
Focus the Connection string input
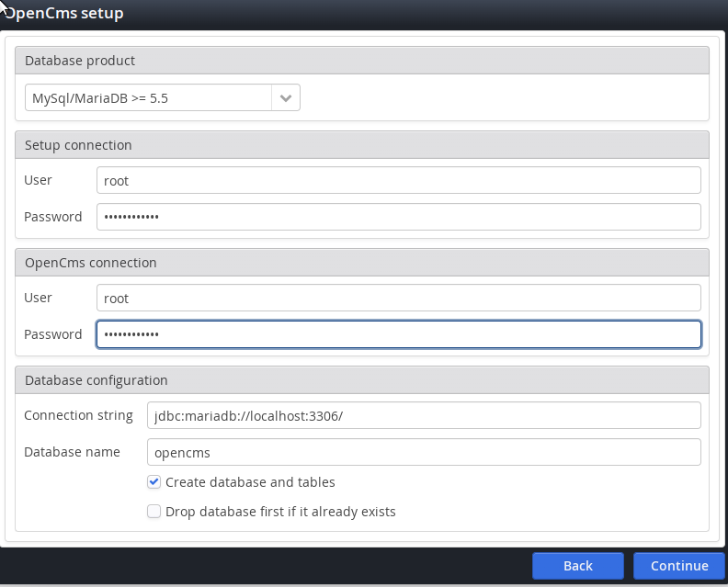point(424,415)
